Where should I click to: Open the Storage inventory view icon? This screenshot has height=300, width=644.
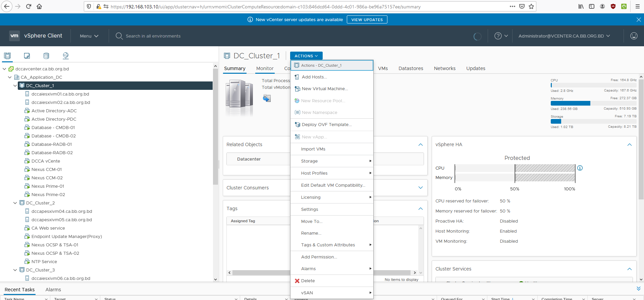(46, 56)
